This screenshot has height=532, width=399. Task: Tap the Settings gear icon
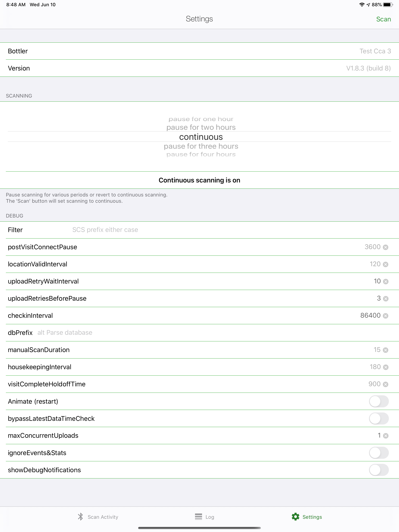(x=295, y=517)
